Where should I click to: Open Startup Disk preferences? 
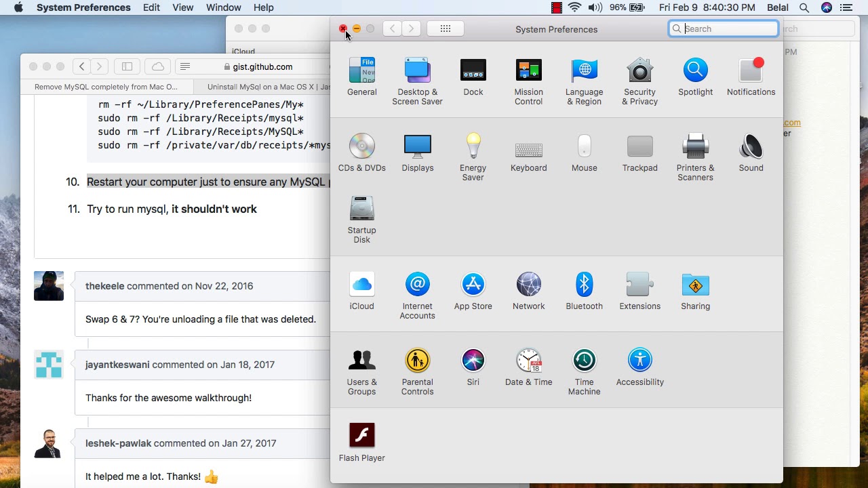click(x=361, y=220)
